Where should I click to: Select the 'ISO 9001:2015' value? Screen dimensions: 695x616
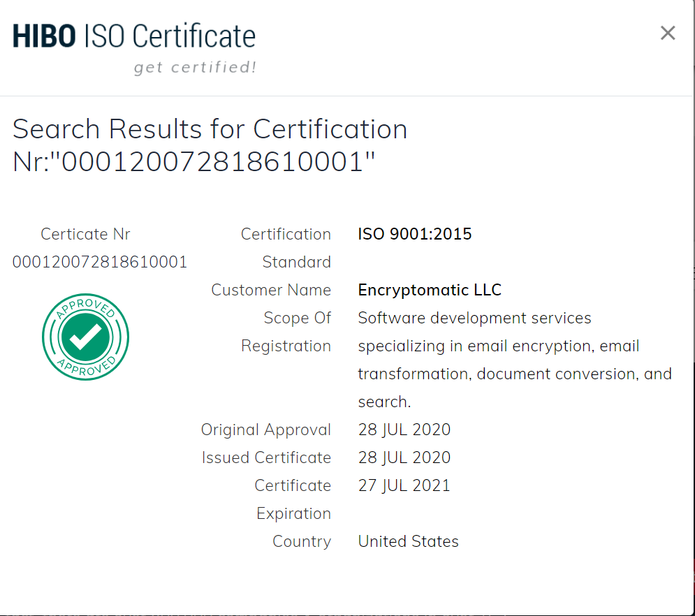[x=415, y=234]
